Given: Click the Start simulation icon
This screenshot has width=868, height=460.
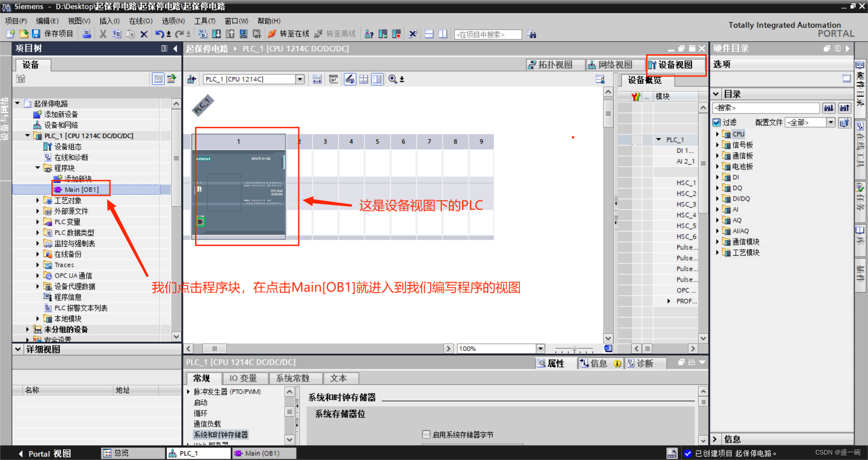Looking at the screenshot, I should coord(244,34).
